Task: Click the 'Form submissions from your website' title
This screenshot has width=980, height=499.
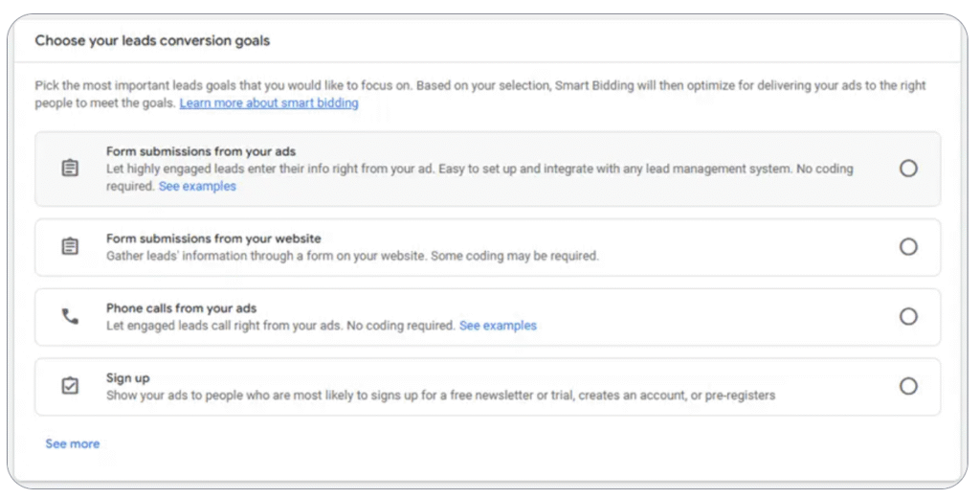Action: (213, 238)
